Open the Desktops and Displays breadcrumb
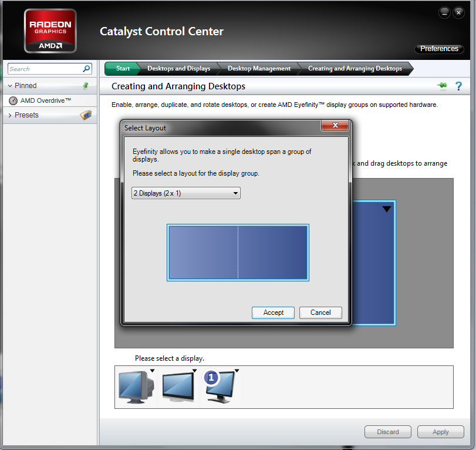Viewport: 476px width, 450px height. coord(179,69)
